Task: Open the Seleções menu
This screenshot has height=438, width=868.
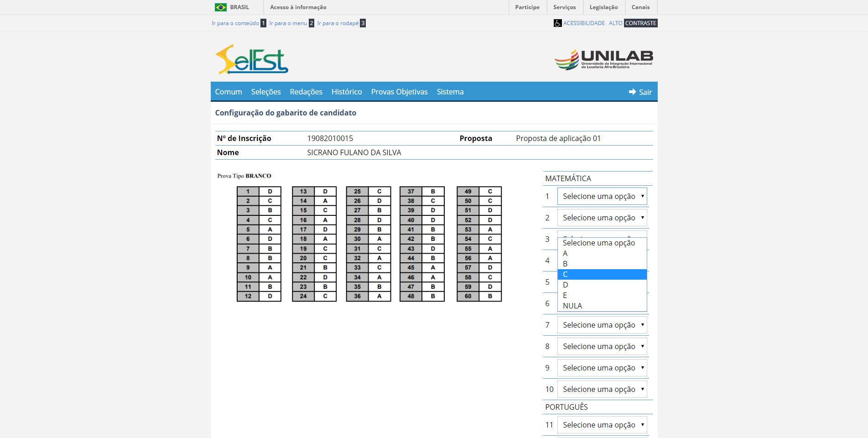Action: [265, 92]
